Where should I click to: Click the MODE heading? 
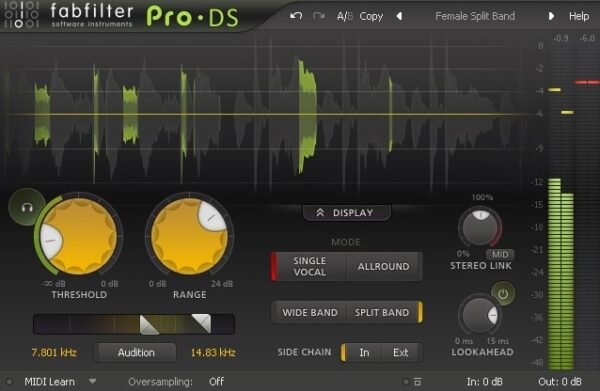346,242
